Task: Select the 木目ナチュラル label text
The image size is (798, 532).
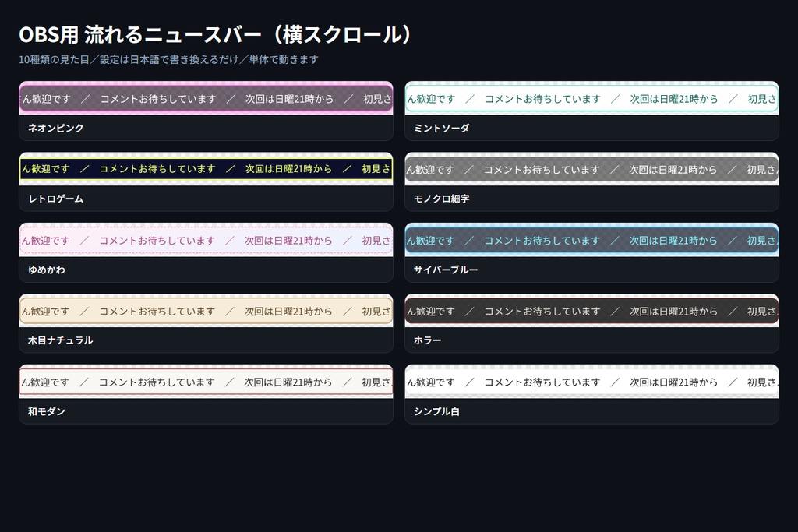Action: (60, 340)
